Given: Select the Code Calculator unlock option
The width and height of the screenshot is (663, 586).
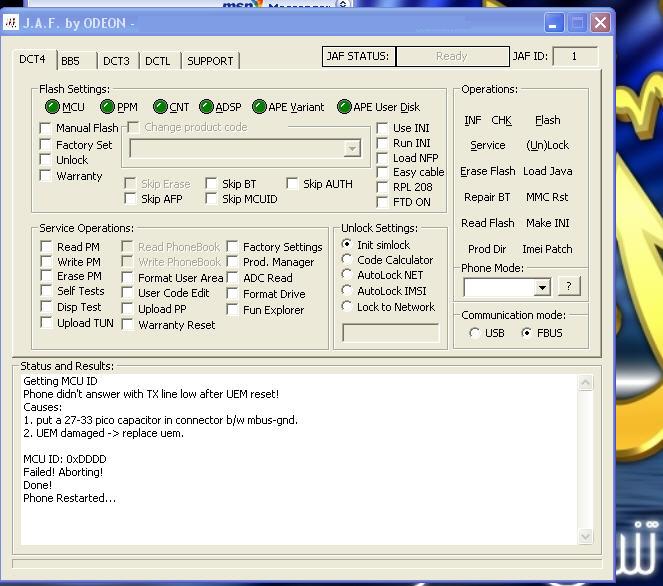Looking at the screenshot, I should pos(347,259).
